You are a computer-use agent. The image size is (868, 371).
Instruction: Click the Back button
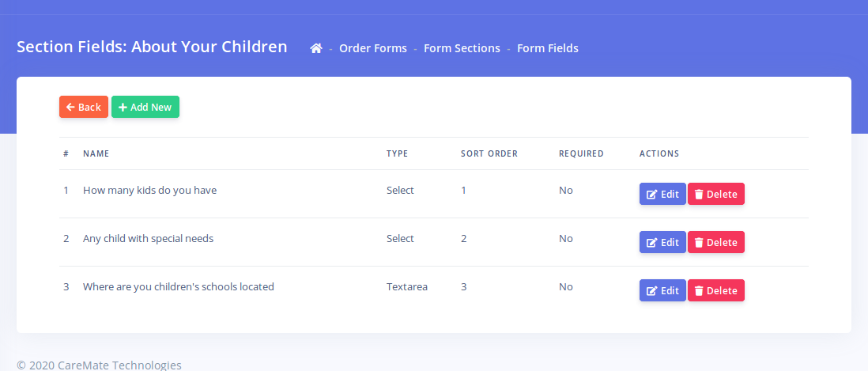[x=83, y=107]
